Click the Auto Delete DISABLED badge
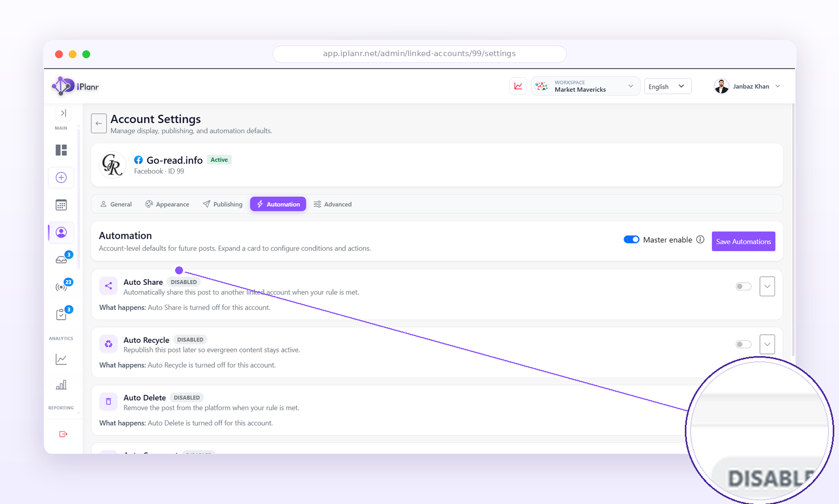The width and height of the screenshot is (839, 504). point(187,398)
